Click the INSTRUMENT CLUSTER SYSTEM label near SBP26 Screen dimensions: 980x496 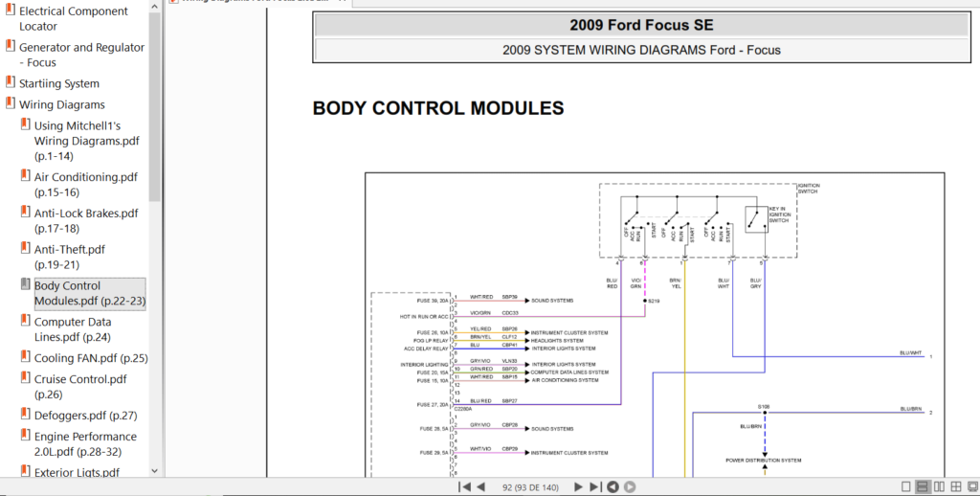[x=569, y=333]
